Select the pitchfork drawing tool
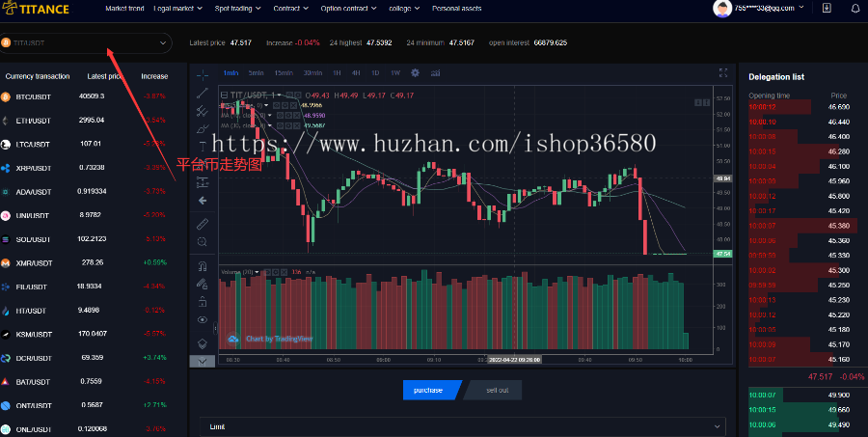This screenshot has width=868, height=437. 203,111
